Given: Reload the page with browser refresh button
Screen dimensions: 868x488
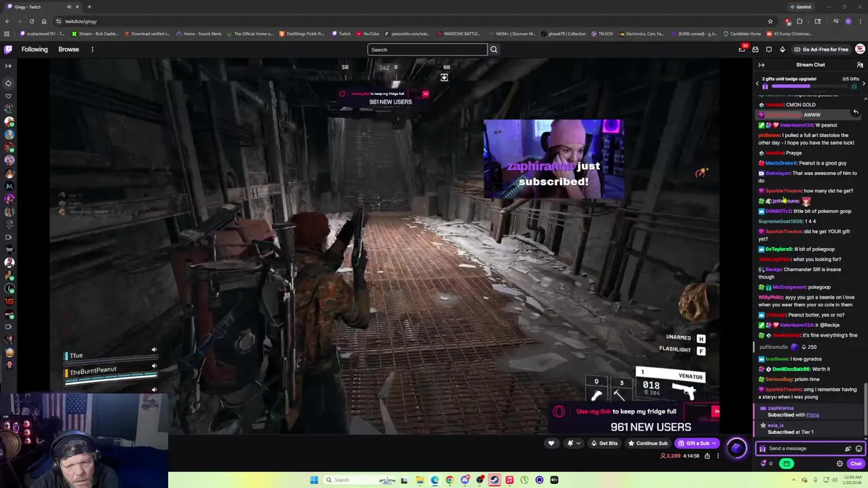Looking at the screenshot, I should 31,21.
